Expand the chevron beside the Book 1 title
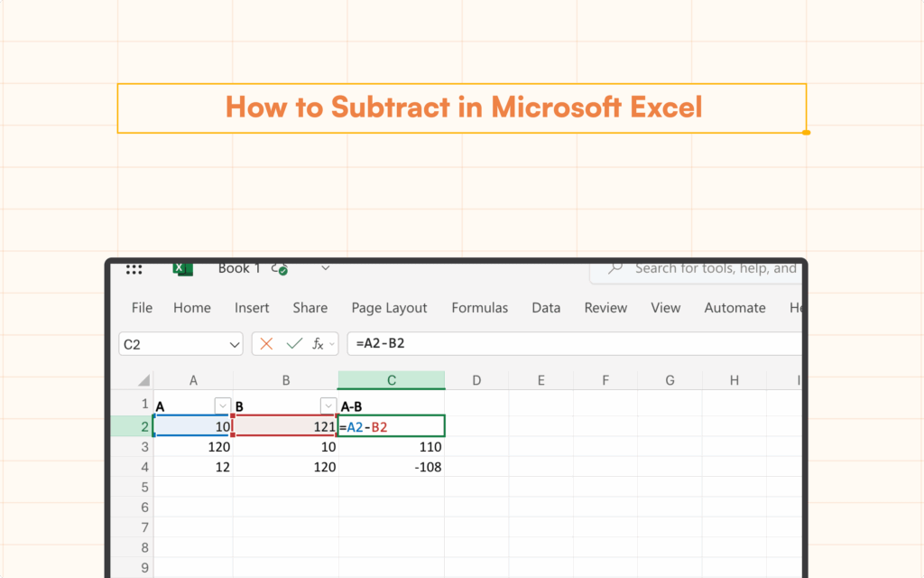This screenshot has width=924, height=578. 325,268
